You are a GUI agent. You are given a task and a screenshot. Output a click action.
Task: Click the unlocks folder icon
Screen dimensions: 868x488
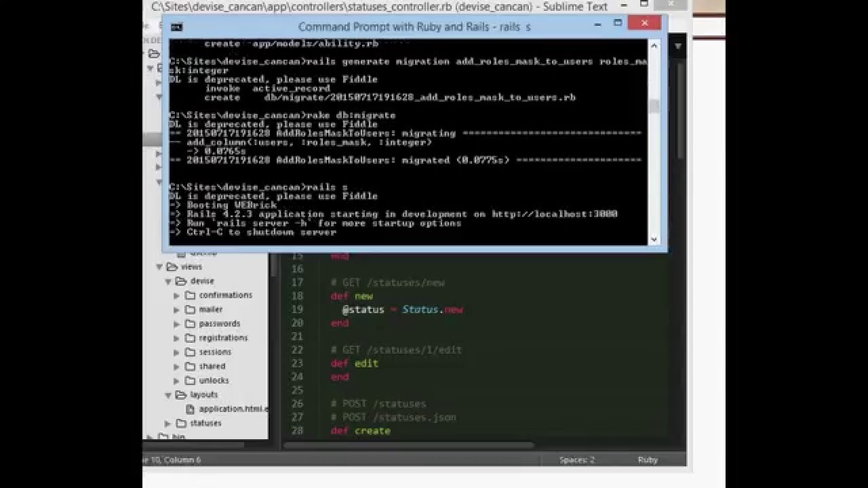pos(190,381)
